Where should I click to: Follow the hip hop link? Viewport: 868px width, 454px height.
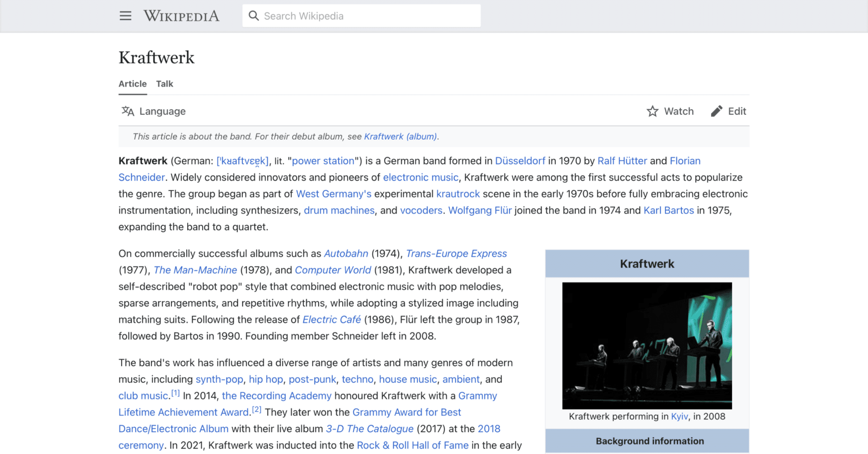[266, 379]
